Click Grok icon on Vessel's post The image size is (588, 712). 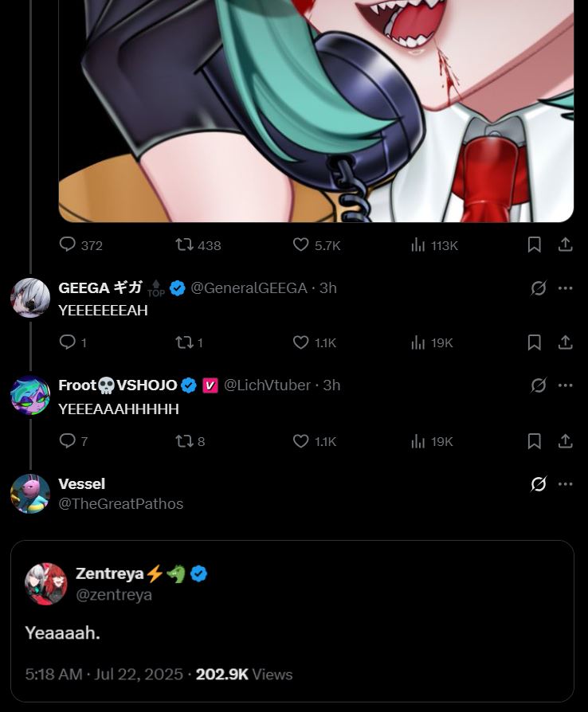coord(538,484)
